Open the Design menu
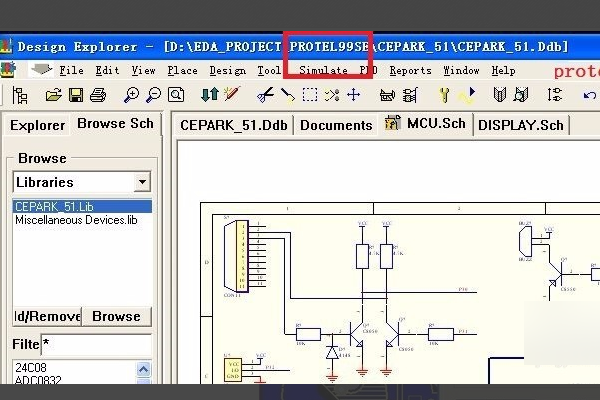Viewport: 600px width, 400px height. (x=228, y=71)
